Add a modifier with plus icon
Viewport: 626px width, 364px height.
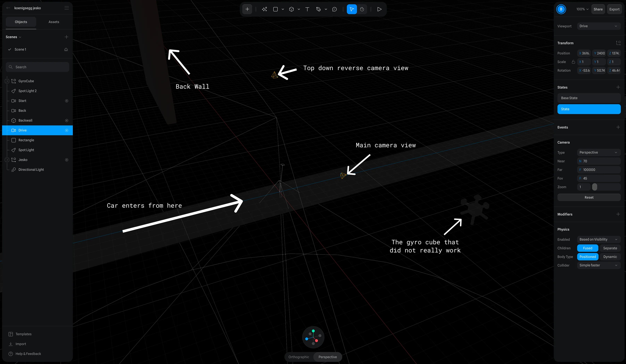[618, 214]
